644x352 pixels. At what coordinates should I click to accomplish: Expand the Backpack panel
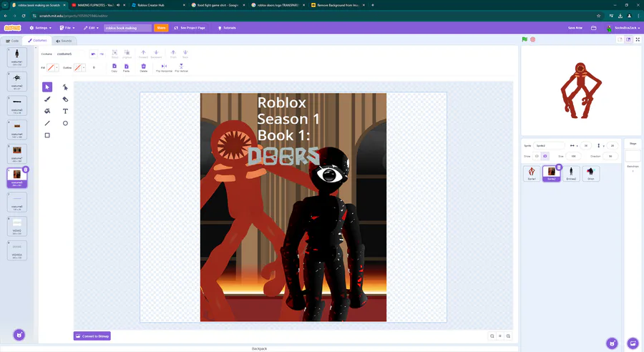point(259,348)
